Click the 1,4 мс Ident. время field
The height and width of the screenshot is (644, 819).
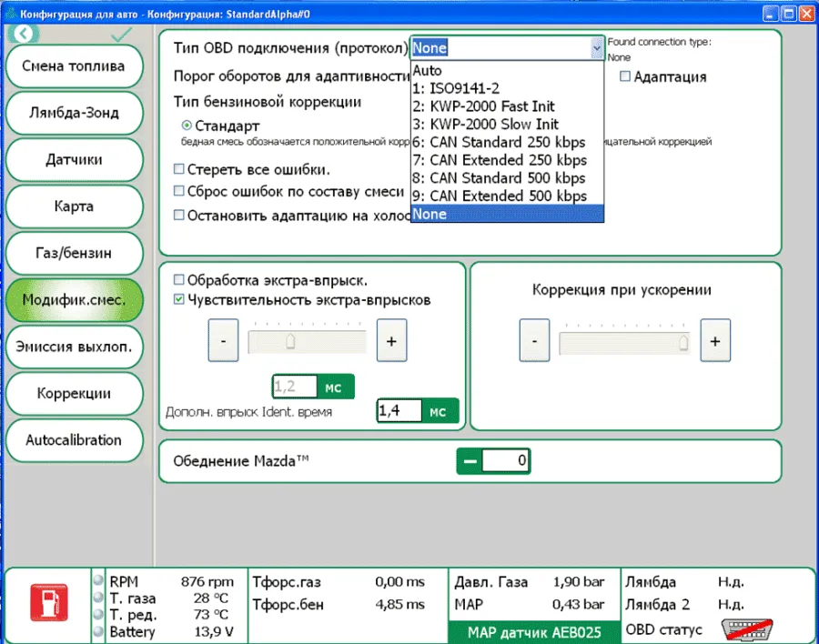coord(399,410)
